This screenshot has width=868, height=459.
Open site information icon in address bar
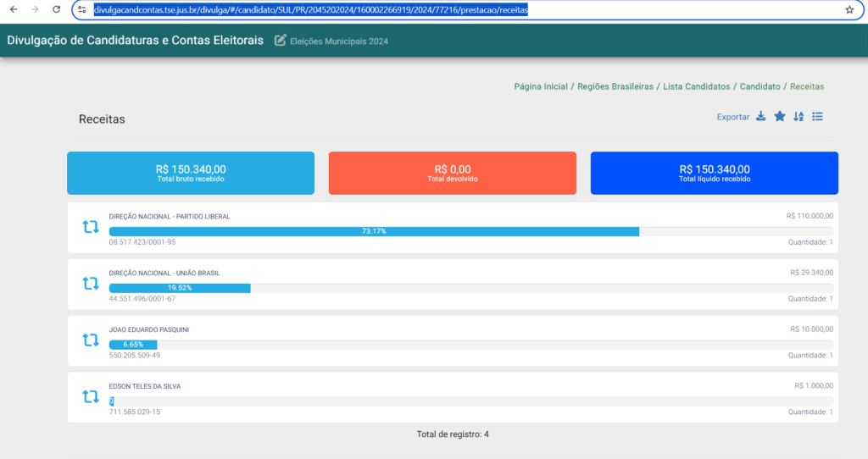tap(82, 9)
